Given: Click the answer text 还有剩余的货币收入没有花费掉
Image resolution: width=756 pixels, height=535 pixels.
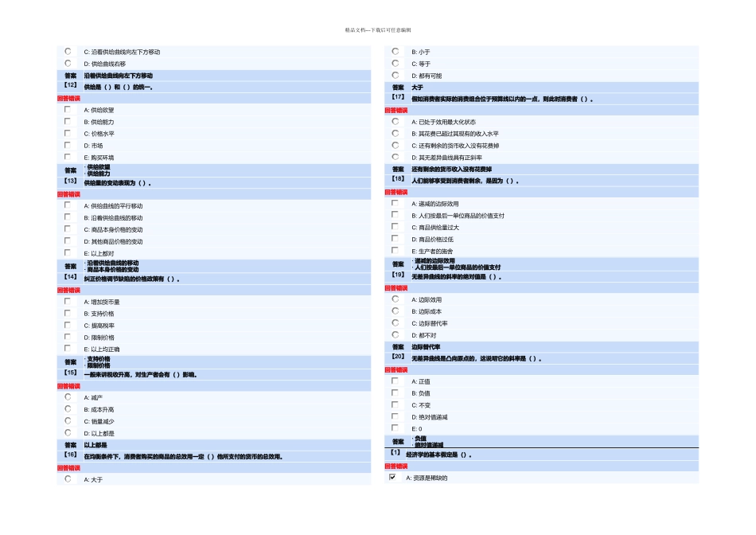Looking at the screenshot, I should pos(451,170).
